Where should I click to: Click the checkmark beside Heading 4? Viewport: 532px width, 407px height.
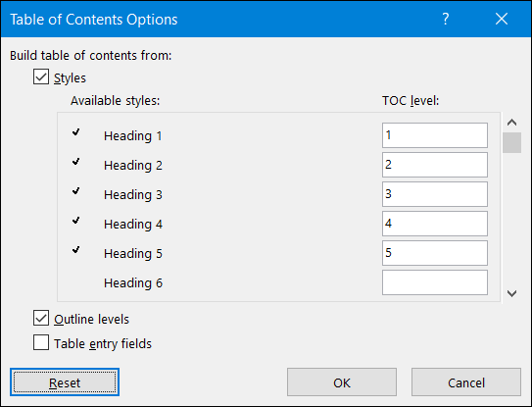point(76,221)
